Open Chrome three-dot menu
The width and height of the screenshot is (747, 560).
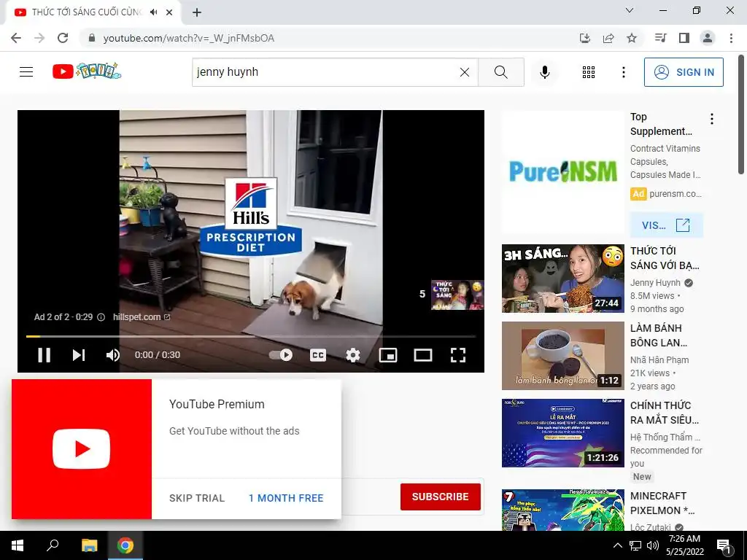(x=731, y=38)
